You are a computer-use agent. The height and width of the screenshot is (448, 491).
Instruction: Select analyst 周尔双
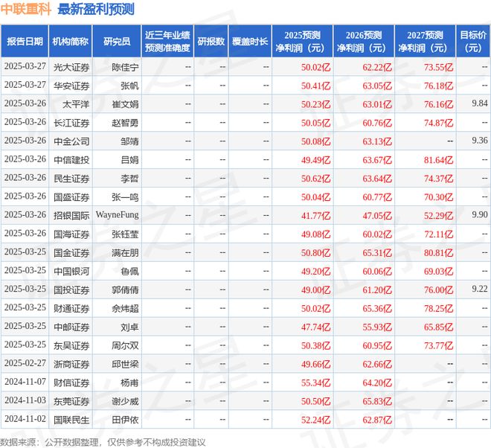[x=125, y=345]
